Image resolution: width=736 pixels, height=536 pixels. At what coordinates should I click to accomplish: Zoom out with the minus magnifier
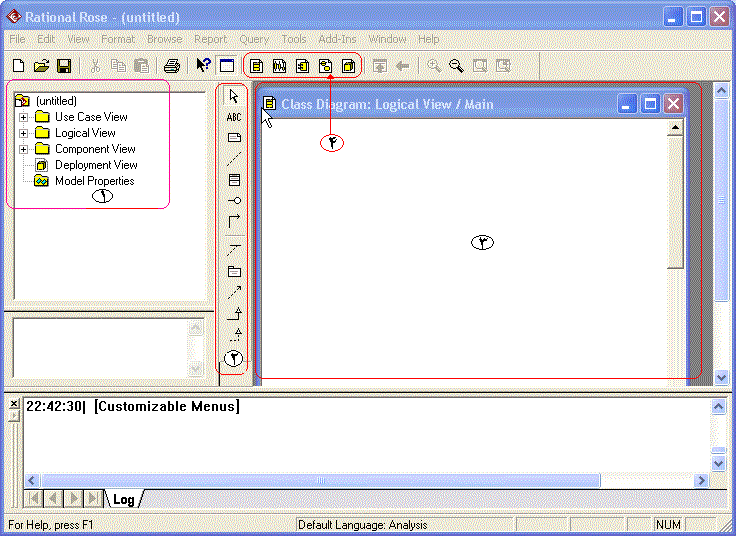(x=456, y=66)
